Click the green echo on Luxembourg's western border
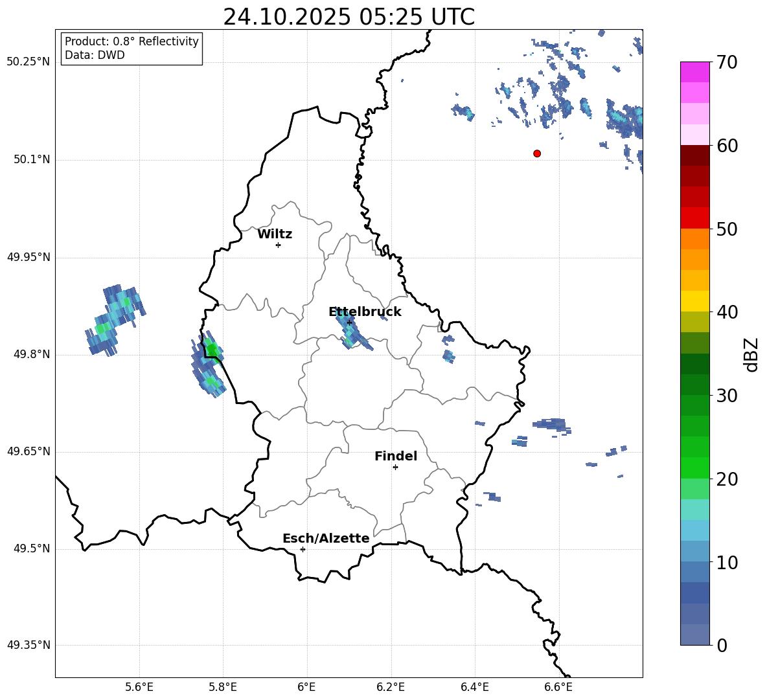The image size is (767, 700). tap(209, 364)
